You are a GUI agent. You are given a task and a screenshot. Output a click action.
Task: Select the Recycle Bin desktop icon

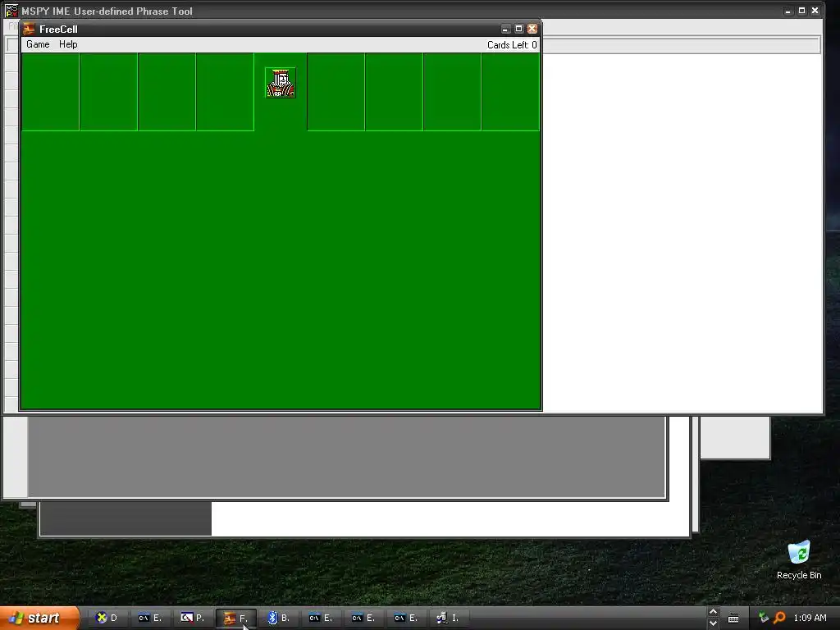799,559
